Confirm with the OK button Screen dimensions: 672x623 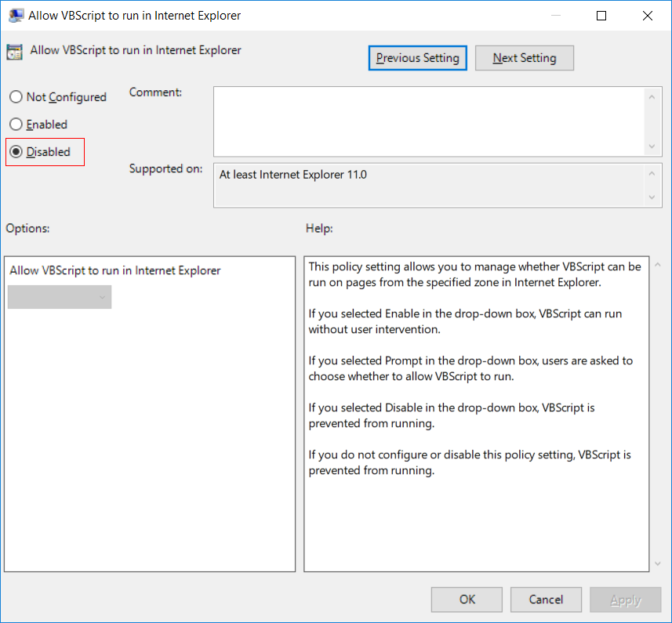tap(467, 599)
